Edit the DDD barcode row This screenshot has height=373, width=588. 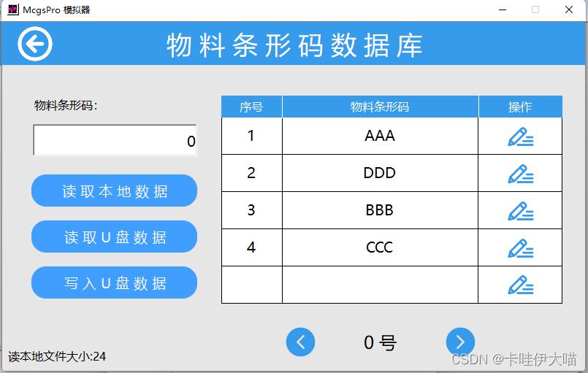pos(520,174)
